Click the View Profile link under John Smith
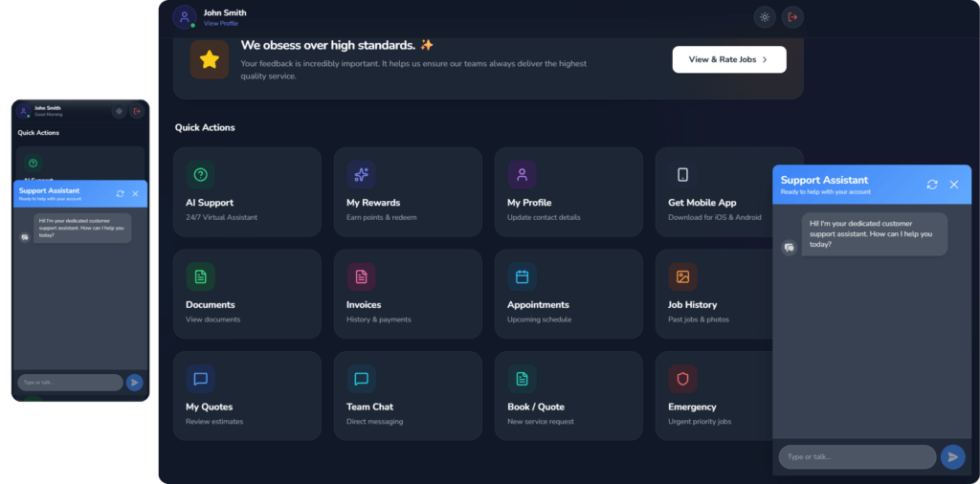Viewport: 980px width, 484px height. tap(221, 23)
